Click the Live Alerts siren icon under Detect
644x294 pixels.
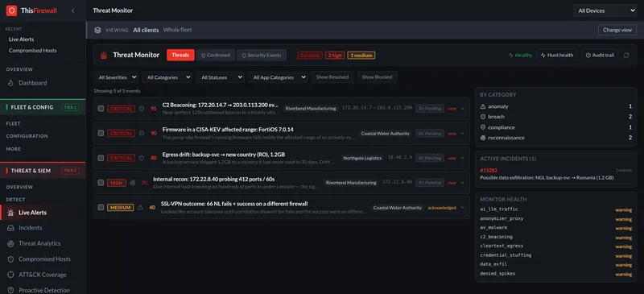(11, 213)
